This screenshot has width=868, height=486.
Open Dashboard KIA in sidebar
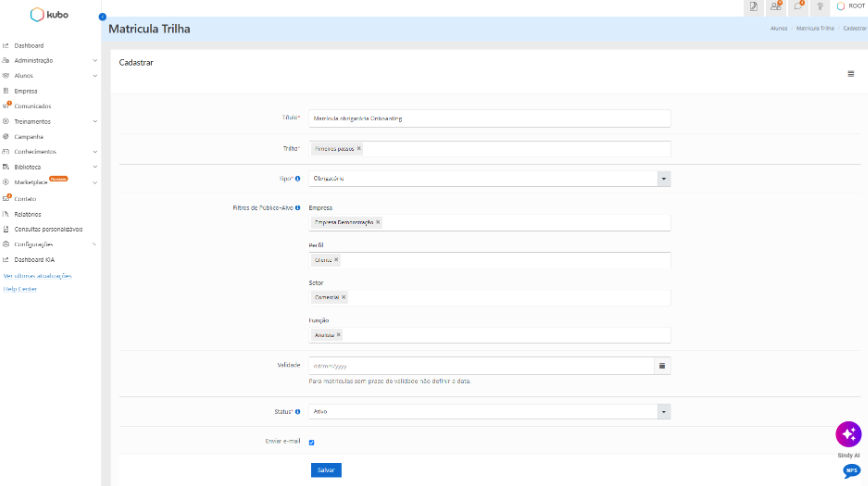point(34,260)
